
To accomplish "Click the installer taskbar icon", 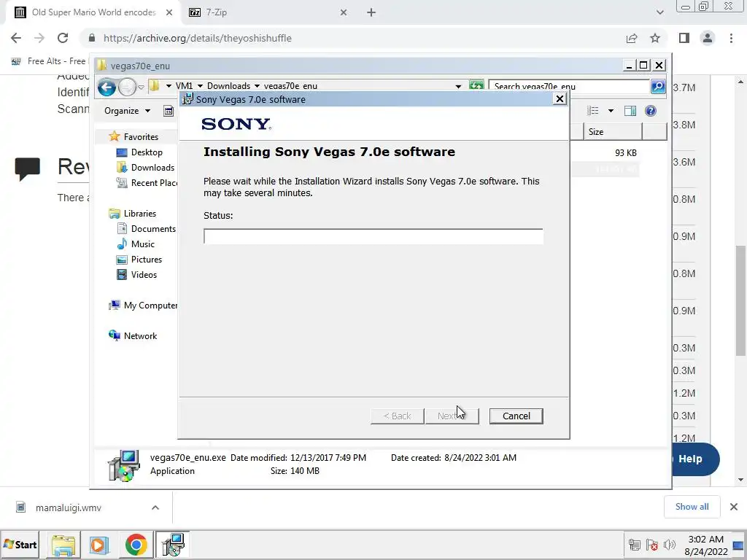I will (172, 545).
